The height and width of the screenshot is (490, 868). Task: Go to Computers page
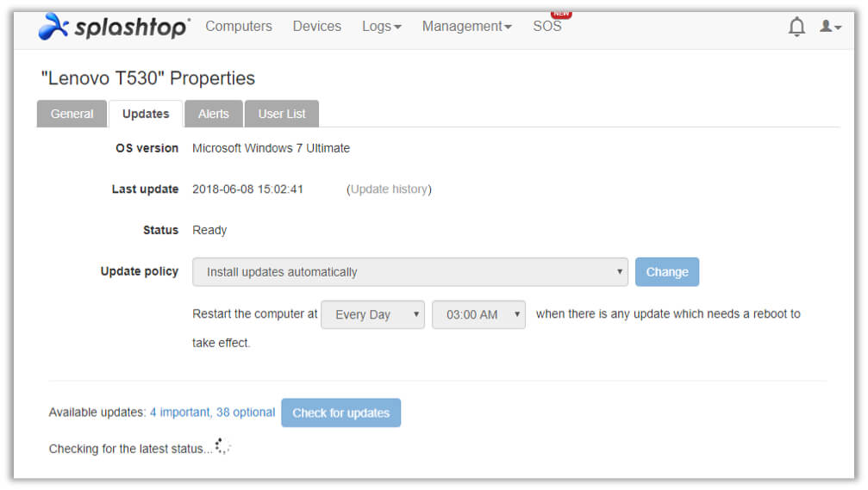pos(239,26)
